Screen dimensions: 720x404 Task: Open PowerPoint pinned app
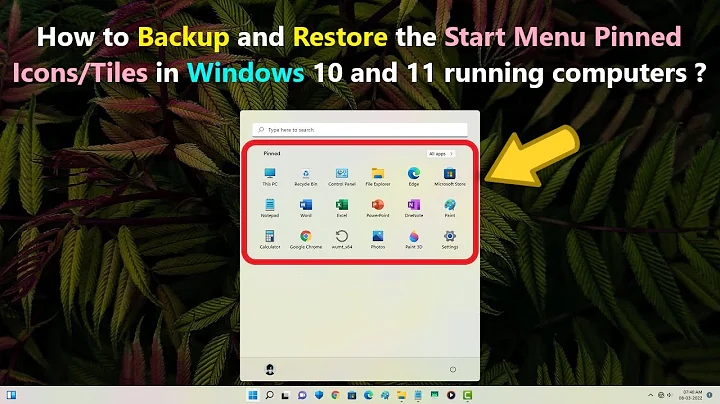pyautogui.click(x=377, y=208)
